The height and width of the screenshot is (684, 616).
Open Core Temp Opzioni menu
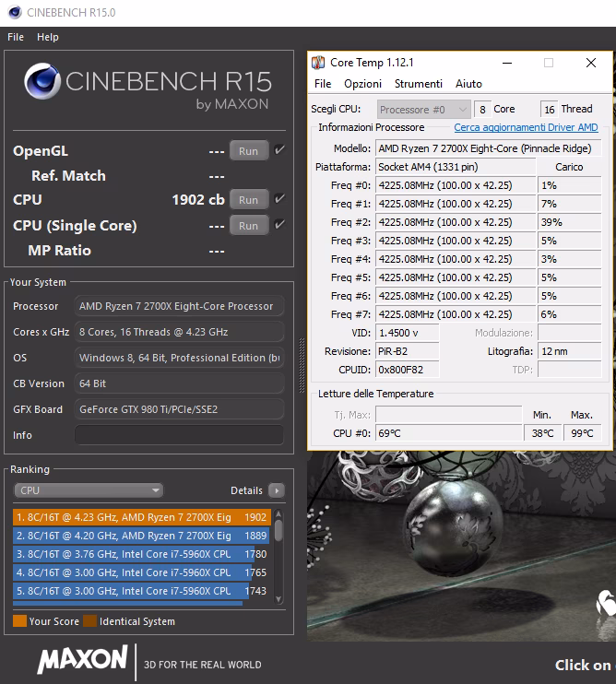[x=362, y=84]
